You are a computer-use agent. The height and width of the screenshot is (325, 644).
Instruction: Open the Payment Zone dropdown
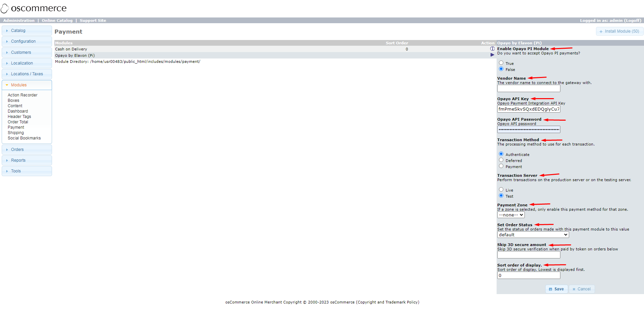coord(511,215)
